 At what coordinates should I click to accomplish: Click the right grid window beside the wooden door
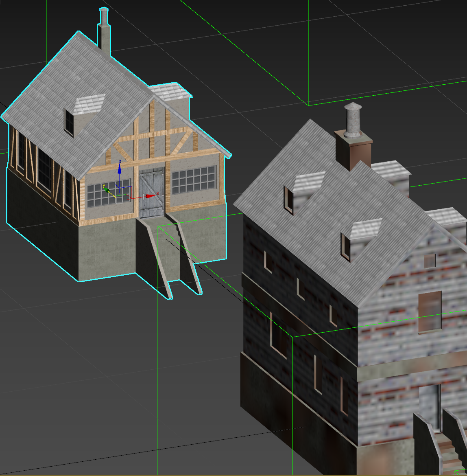tap(194, 180)
